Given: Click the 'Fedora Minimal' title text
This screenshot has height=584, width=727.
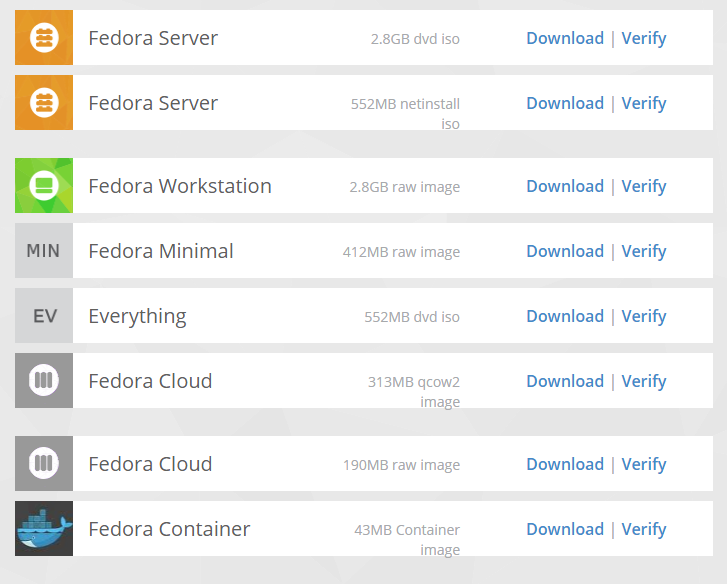Looking at the screenshot, I should click(x=161, y=251).
